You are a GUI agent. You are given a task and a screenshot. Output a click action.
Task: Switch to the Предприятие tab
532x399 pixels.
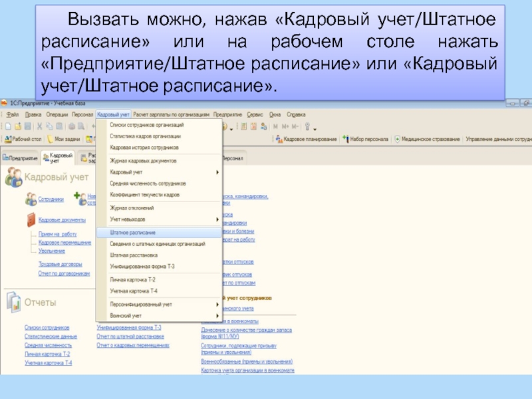pos(21,158)
